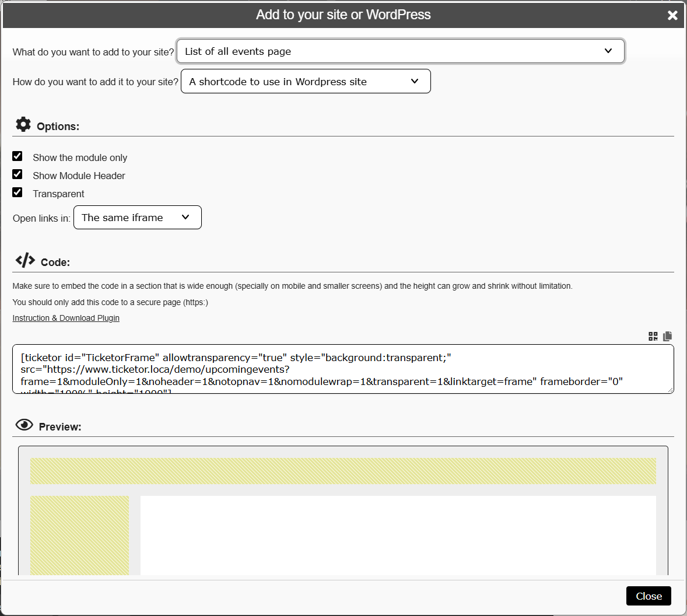Image resolution: width=687 pixels, height=616 pixels.
Task: Click the 'Show Module Header' label text
Action: click(79, 176)
